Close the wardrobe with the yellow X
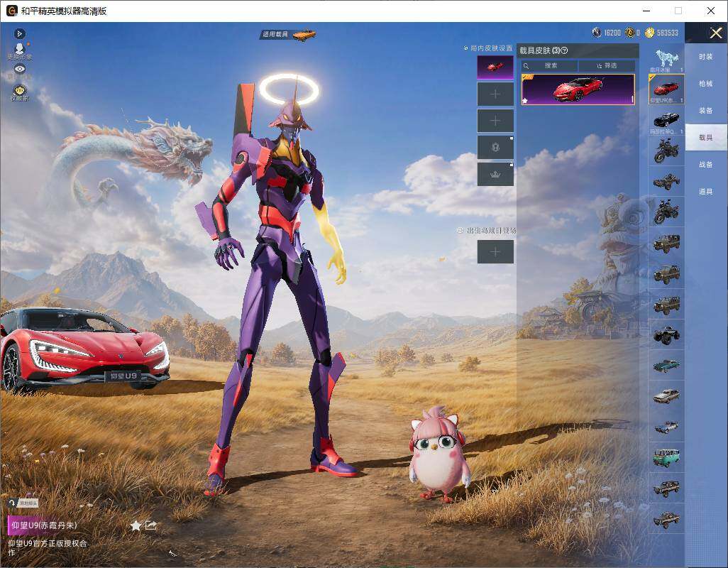Viewport: 728px width, 568px height. [715, 33]
